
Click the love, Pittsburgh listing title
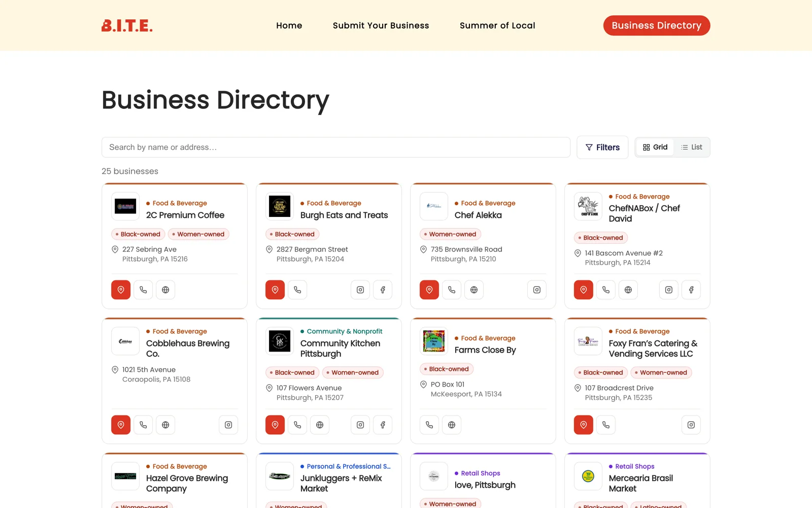click(x=485, y=485)
